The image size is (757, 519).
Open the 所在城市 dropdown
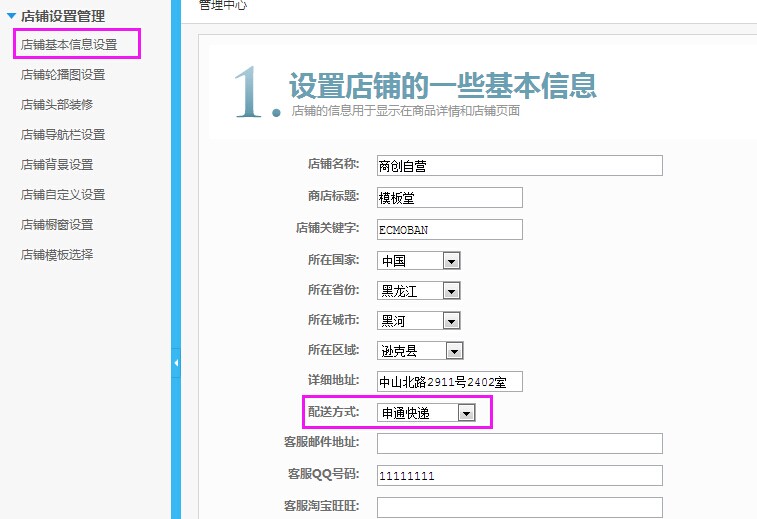(418, 321)
